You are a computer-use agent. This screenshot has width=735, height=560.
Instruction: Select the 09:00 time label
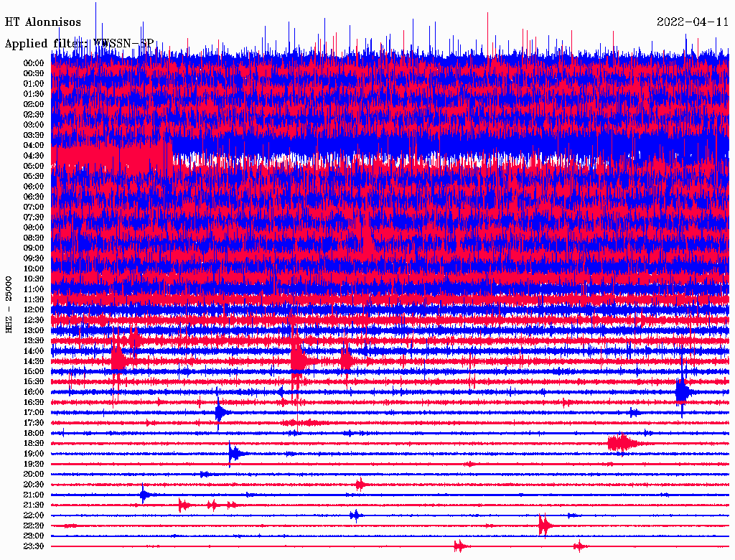(34, 248)
